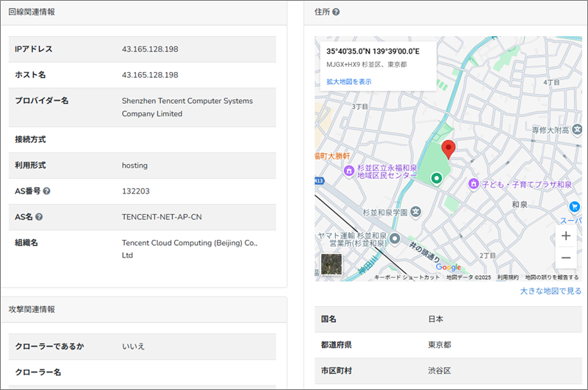Click the 子ども・子育てプラザ和泉 marker icon

(473, 183)
